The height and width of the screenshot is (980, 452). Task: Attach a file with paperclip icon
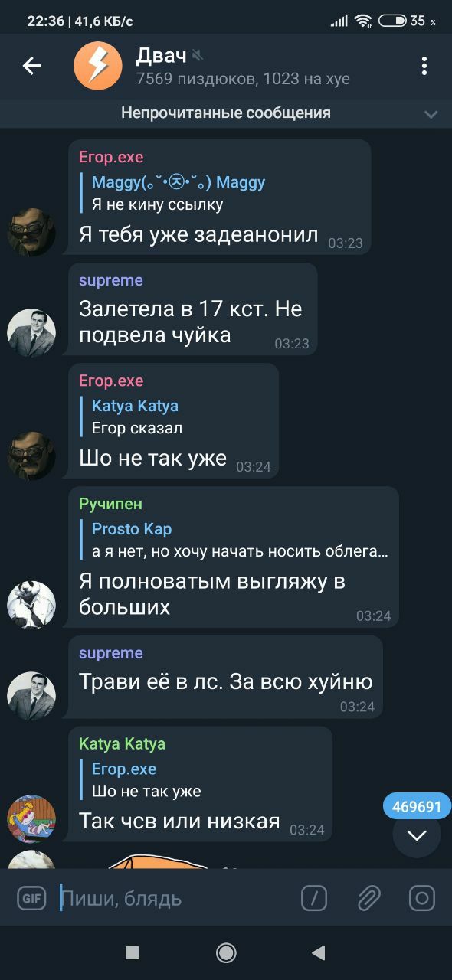click(x=368, y=898)
